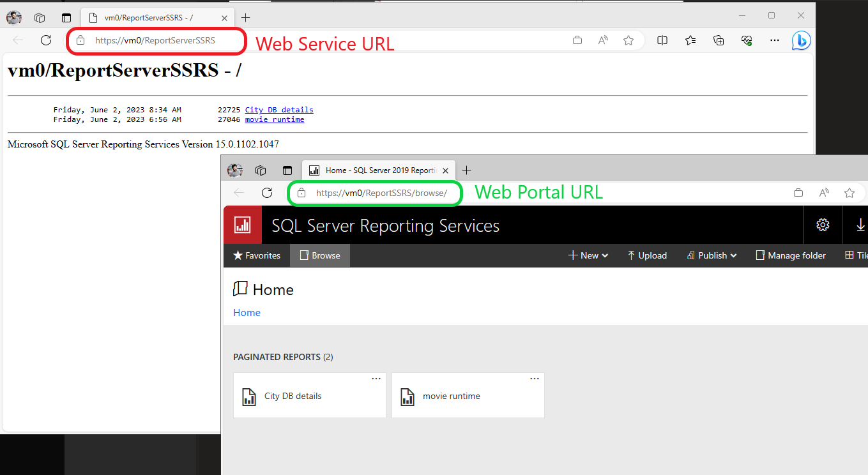This screenshot has height=475, width=868.
Task: Click the back arrow in the Web Service browser window
Action: coord(18,40)
